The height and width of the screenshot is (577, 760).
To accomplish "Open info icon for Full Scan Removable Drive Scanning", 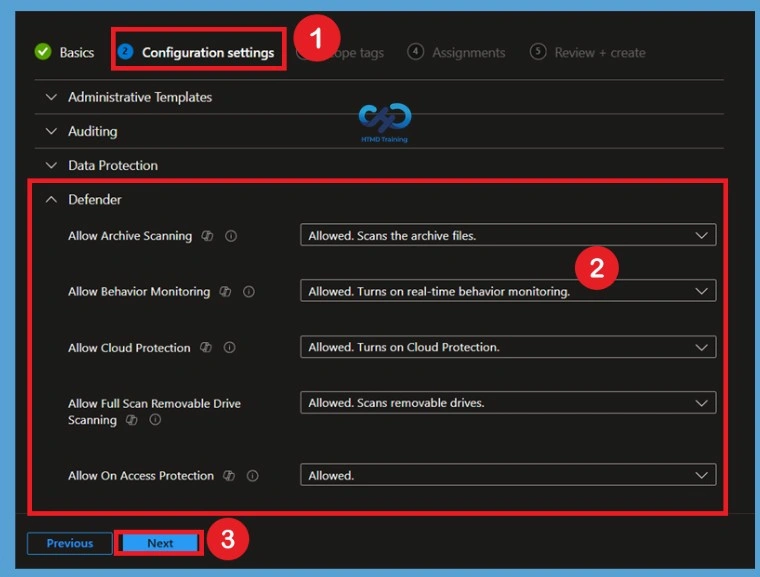I will tap(155, 420).
